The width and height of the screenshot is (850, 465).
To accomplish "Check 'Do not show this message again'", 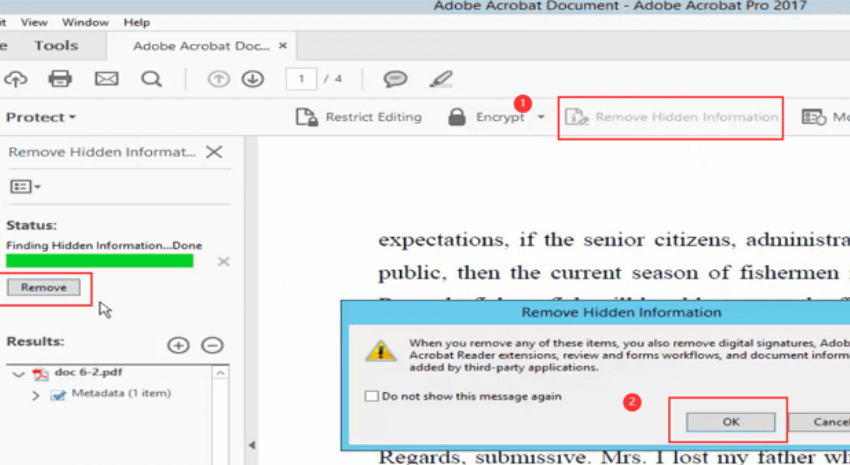I will click(371, 396).
